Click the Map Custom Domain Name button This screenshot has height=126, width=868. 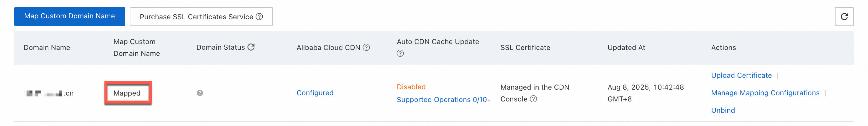pos(69,16)
